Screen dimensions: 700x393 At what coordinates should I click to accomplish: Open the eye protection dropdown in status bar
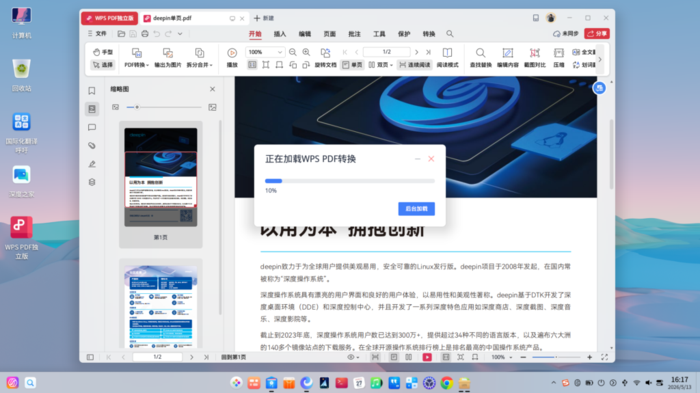pyautogui.click(x=353, y=357)
